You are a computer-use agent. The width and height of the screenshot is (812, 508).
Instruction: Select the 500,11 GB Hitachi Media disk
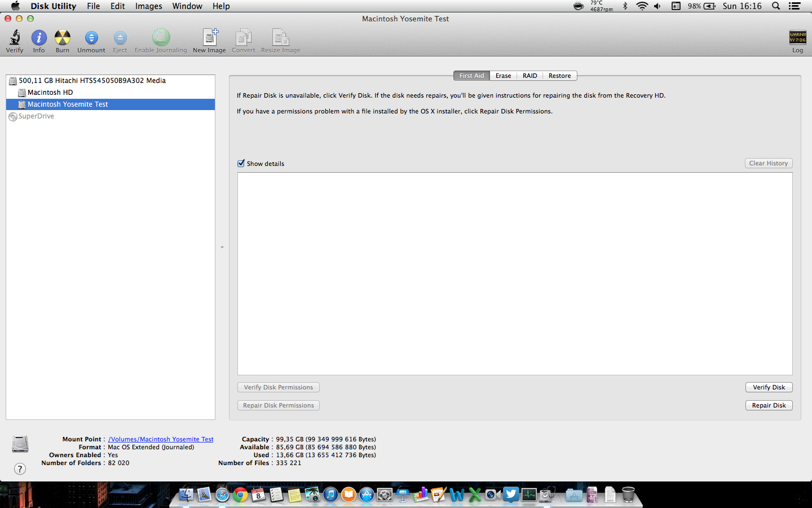click(x=111, y=81)
